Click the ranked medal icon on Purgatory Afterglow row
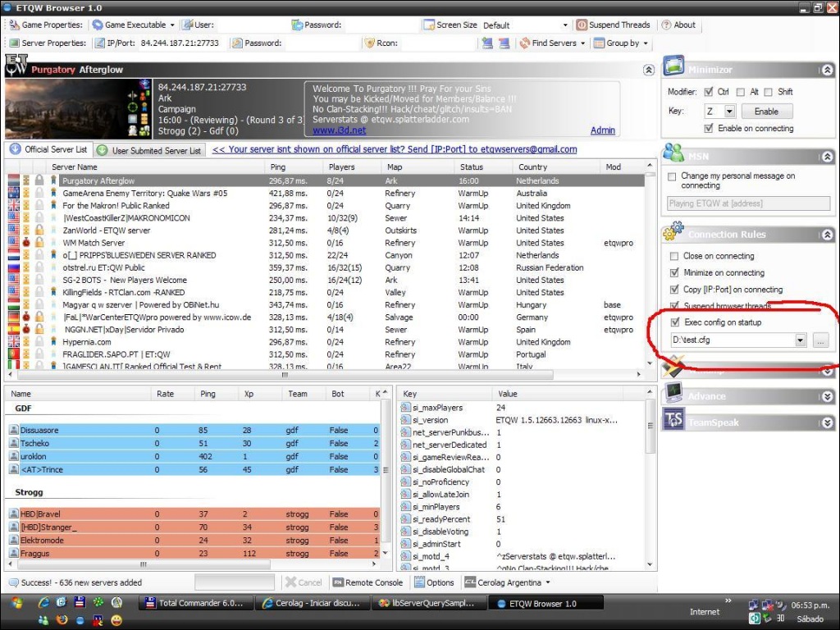This screenshot has width=840, height=630. click(53, 180)
